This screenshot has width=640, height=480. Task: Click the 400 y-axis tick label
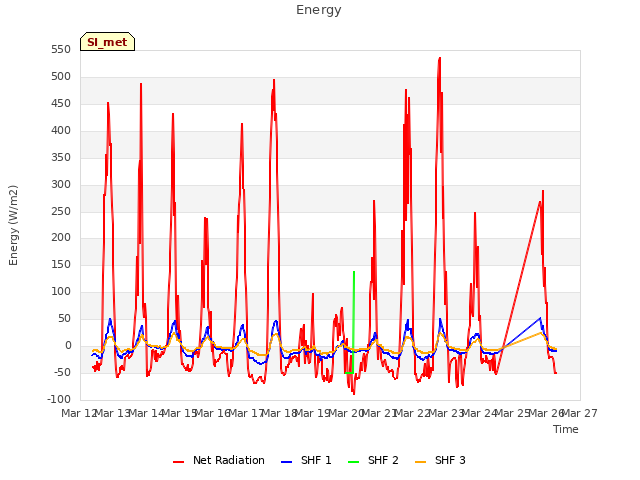point(61,131)
